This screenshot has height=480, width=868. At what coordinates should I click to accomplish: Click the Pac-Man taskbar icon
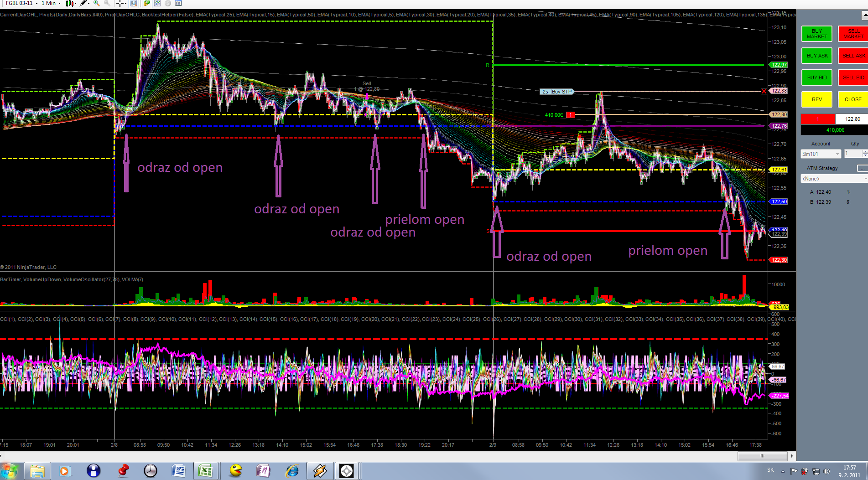tap(236, 471)
